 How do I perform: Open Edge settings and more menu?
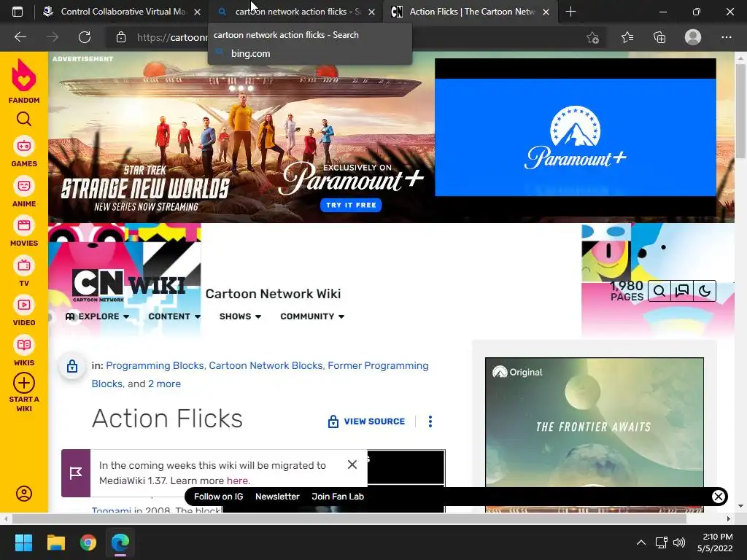(x=726, y=37)
